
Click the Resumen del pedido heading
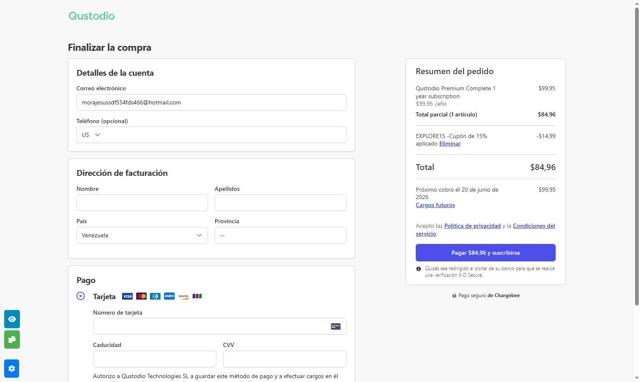[x=454, y=71]
